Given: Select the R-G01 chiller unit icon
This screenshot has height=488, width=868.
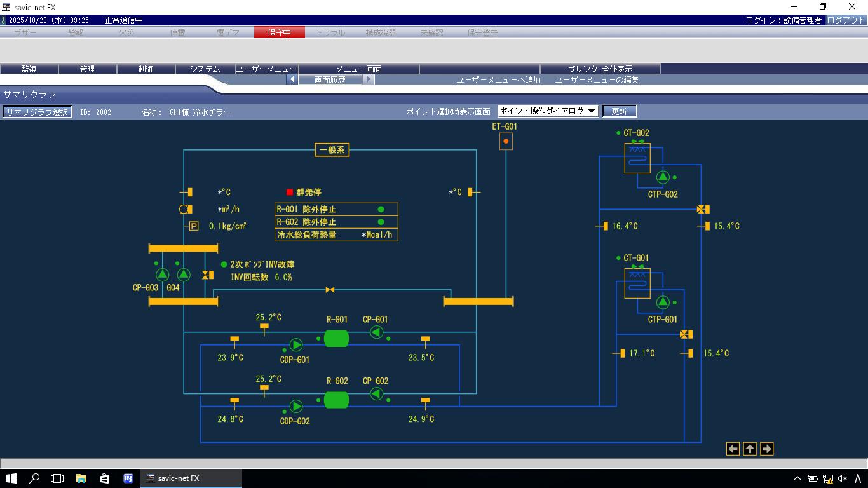Looking at the screenshot, I should pos(336,338).
